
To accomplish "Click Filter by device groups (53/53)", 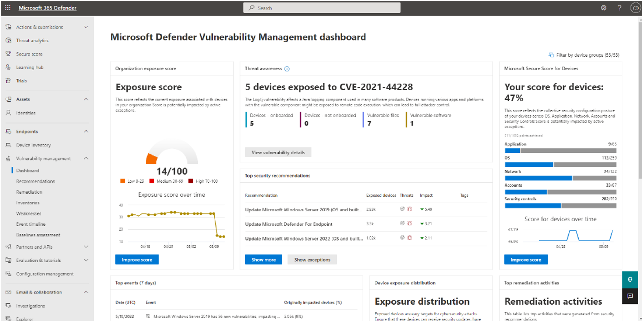I will [584, 55].
